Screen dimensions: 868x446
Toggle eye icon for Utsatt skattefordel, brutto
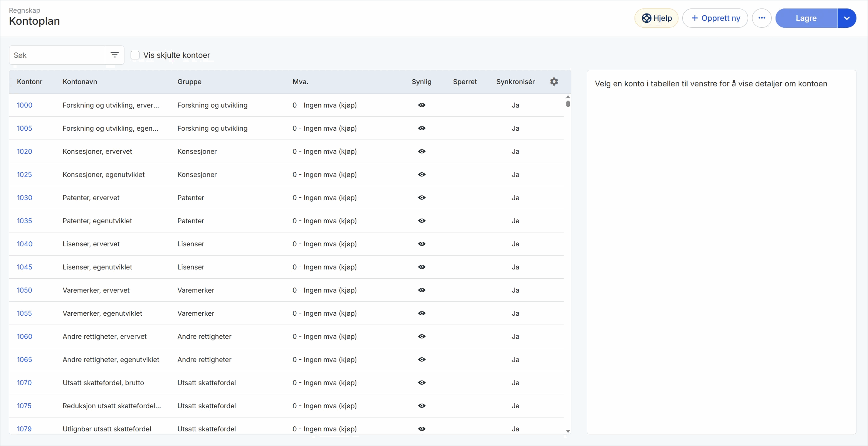pos(422,383)
